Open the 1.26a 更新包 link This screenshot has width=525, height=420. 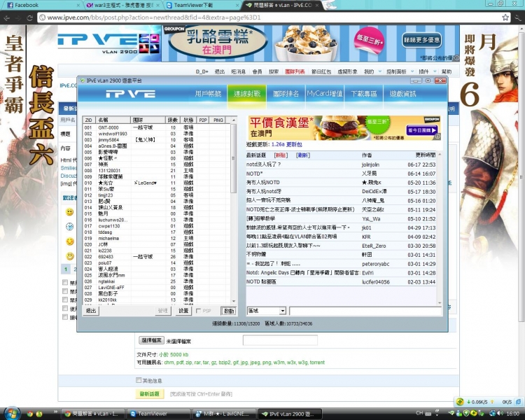coord(286,144)
